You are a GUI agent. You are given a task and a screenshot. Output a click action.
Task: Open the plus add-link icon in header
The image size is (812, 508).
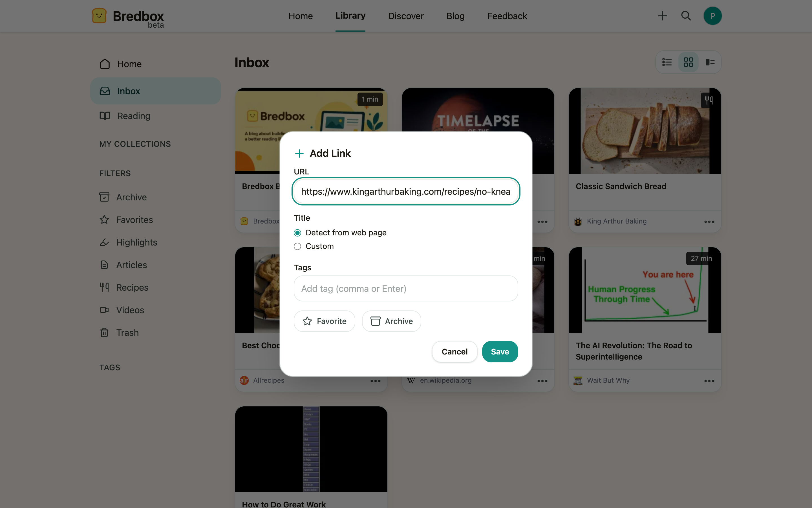662,16
